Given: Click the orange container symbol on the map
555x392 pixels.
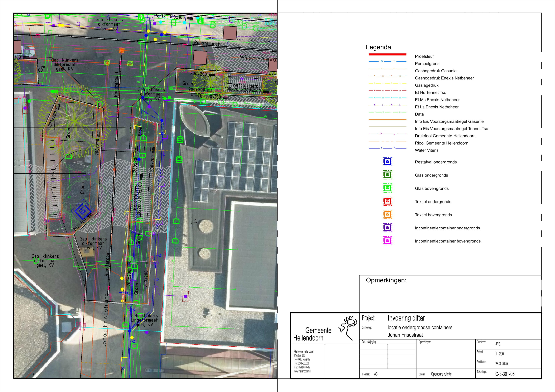Looking at the screenshot, I should [122, 50].
